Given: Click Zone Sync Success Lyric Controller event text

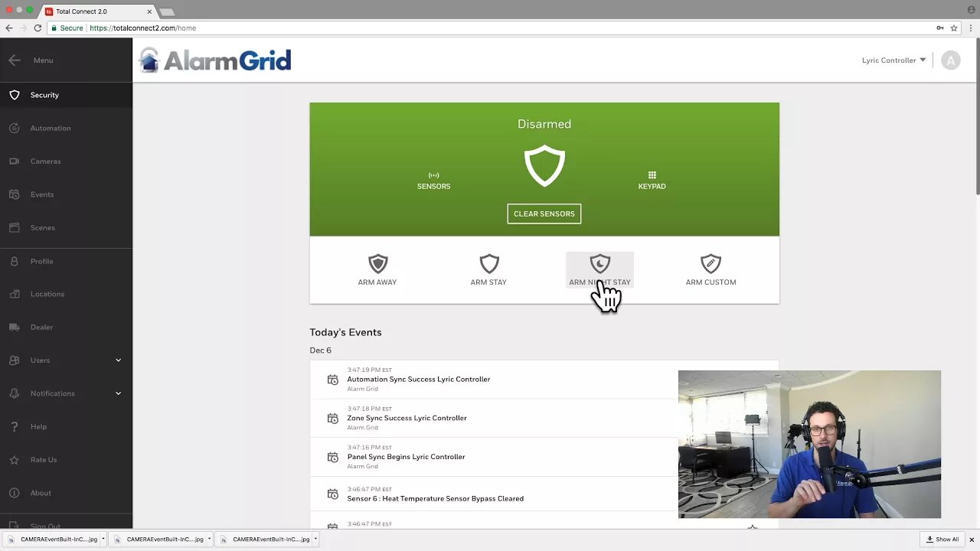Looking at the screenshot, I should click(407, 419).
